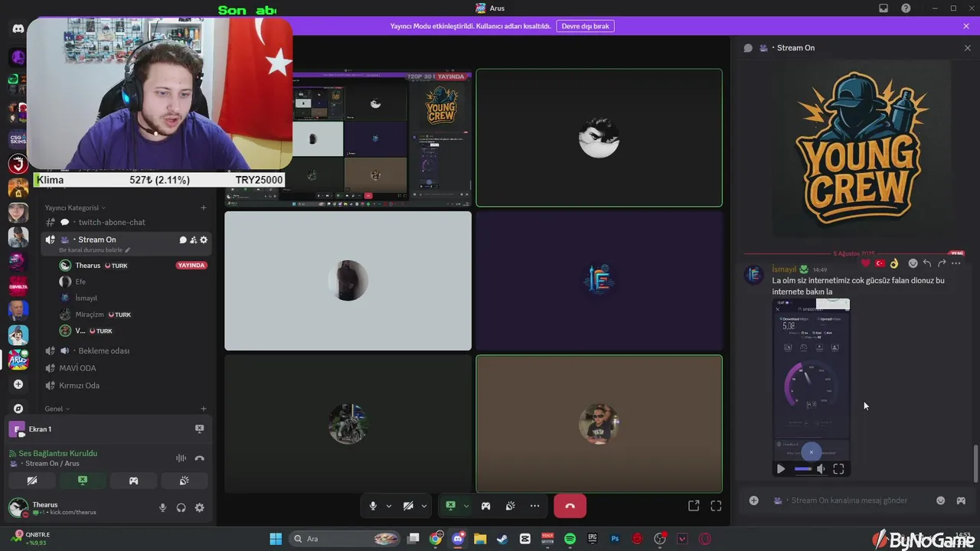Deafen audio with headphone icon
Image resolution: width=980 pixels, height=551 pixels.
pos(181,507)
